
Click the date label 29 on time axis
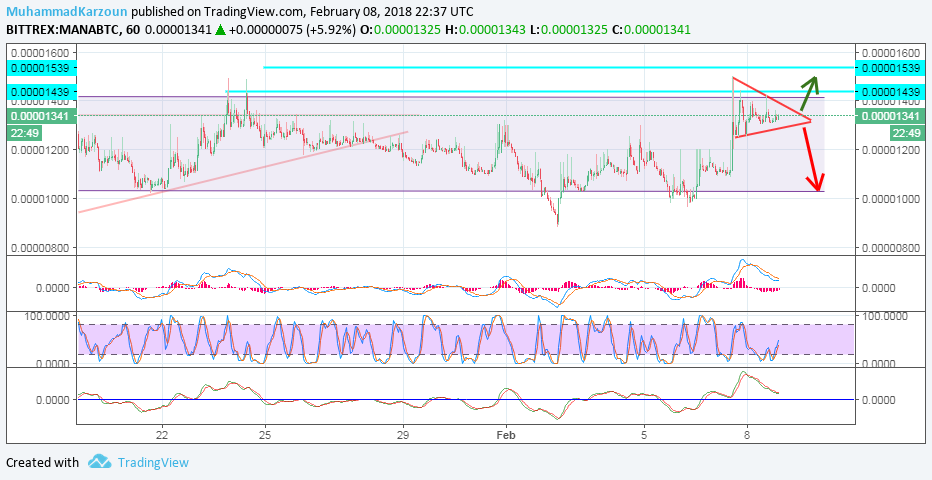(403, 434)
